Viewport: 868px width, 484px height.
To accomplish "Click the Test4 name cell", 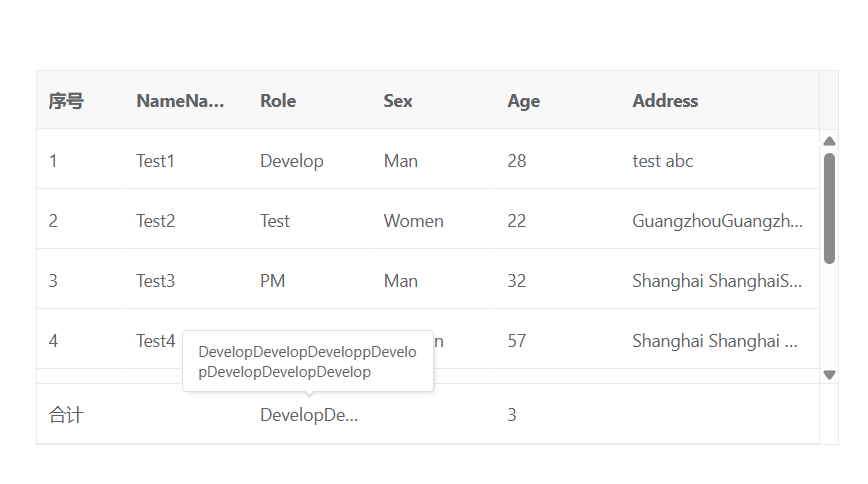I will pyautogui.click(x=156, y=341).
